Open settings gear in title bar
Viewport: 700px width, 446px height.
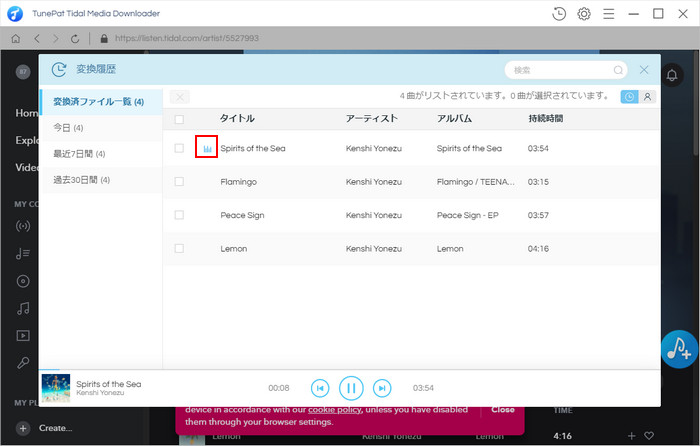pyautogui.click(x=584, y=14)
